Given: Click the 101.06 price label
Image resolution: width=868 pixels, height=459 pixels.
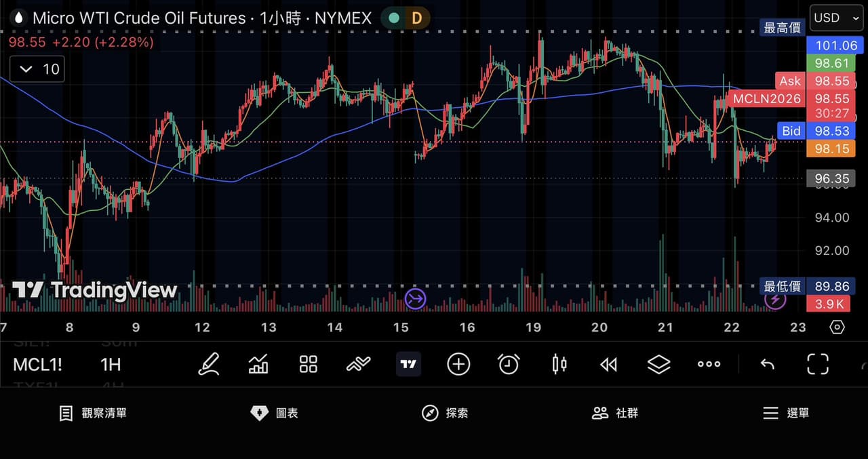Looking at the screenshot, I should (x=836, y=45).
